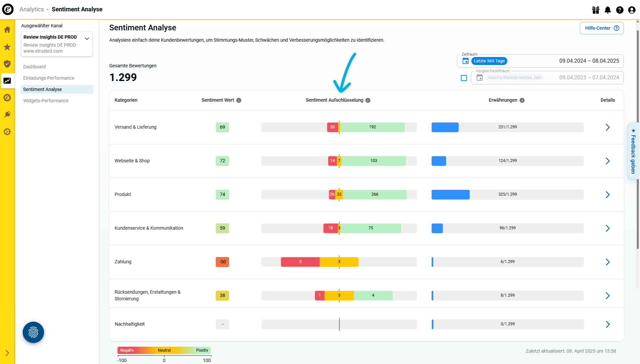The height and width of the screenshot is (364, 640).
Task: Click the sentiment scale from Negativ to Positiv
Action: click(x=164, y=350)
